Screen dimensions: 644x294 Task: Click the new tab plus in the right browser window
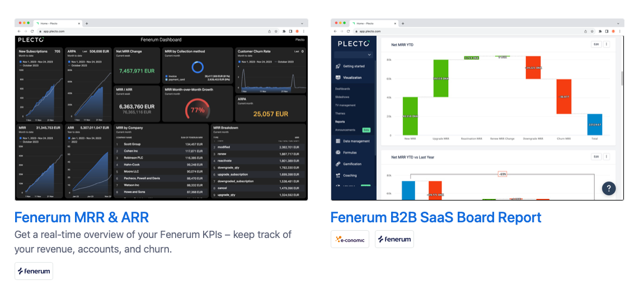pyautogui.click(x=403, y=24)
